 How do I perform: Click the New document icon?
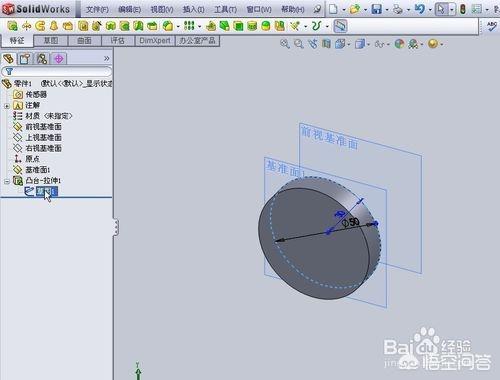(x=333, y=9)
